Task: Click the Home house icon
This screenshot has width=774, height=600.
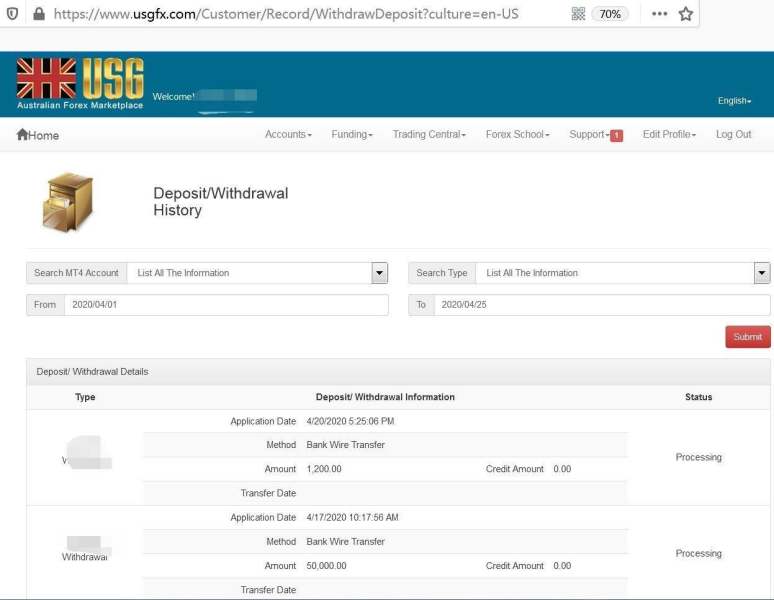Action: [x=22, y=135]
